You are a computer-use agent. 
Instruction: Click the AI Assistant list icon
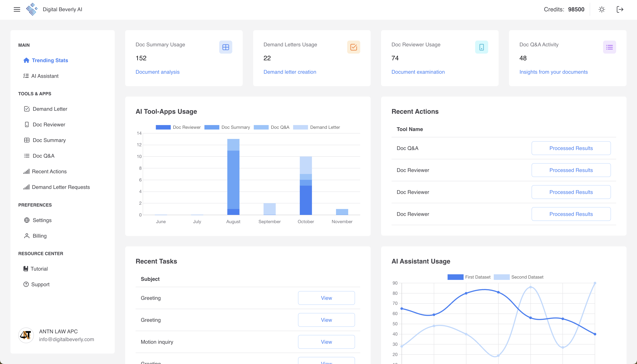coord(26,76)
